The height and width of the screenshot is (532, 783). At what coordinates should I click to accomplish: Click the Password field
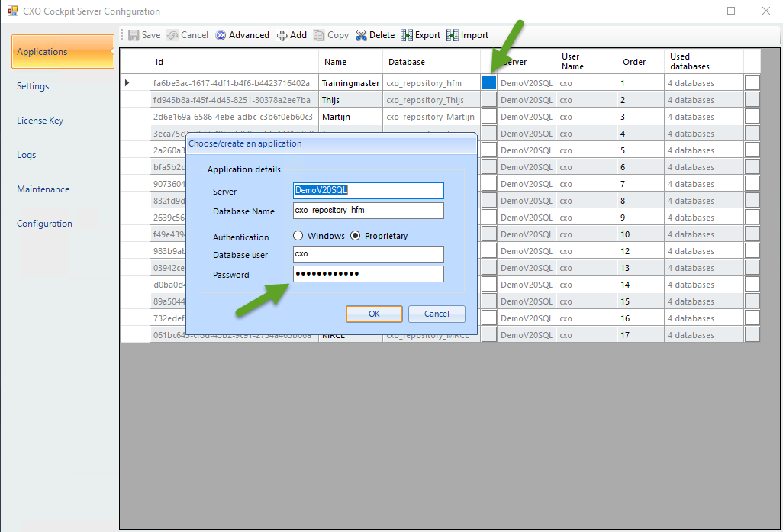pos(368,274)
